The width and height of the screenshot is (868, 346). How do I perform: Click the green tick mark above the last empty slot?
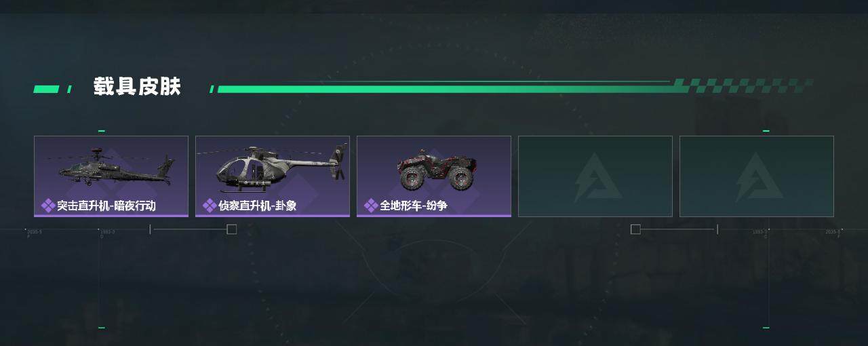766,131
